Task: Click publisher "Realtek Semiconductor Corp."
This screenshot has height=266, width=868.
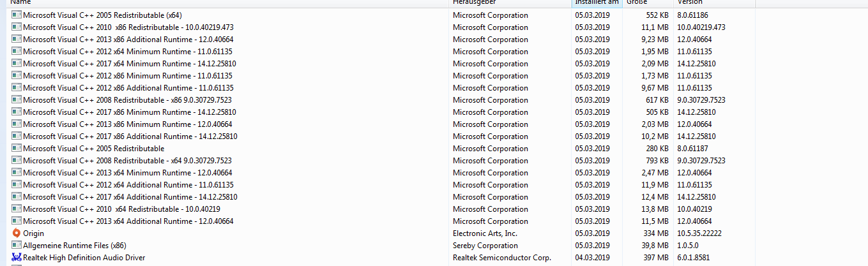Action: 502,257
